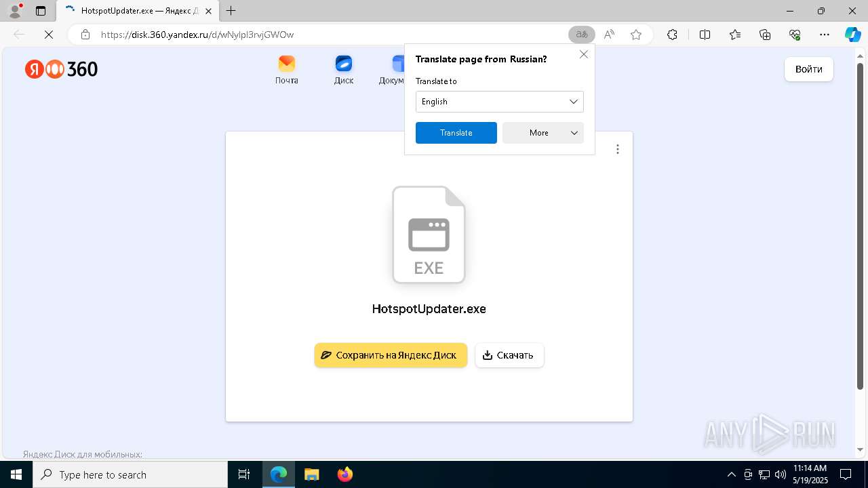This screenshot has height=488, width=868.
Task: View site information lock icon
Action: 85,35
